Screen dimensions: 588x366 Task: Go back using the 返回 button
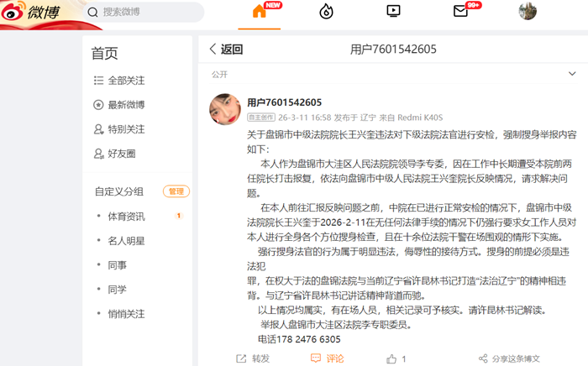coord(226,50)
